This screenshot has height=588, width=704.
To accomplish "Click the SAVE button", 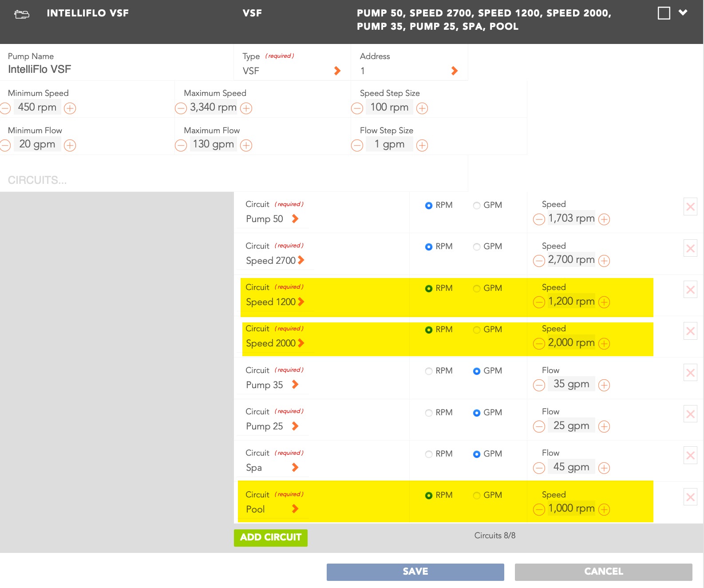I will click(415, 572).
